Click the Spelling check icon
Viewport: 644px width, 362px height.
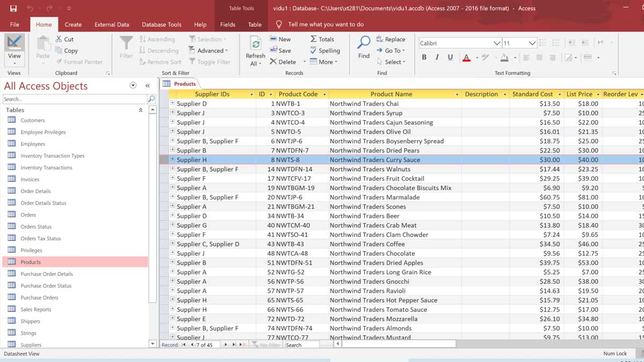[x=313, y=50]
